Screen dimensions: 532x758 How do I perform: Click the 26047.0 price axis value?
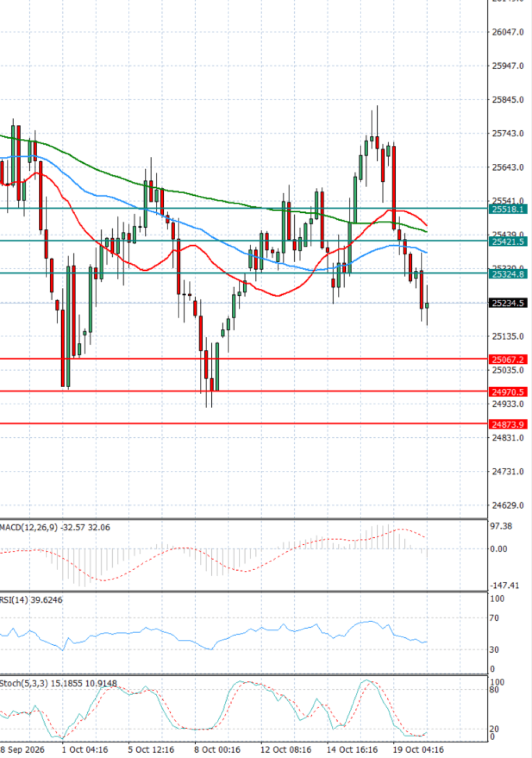coord(508,32)
